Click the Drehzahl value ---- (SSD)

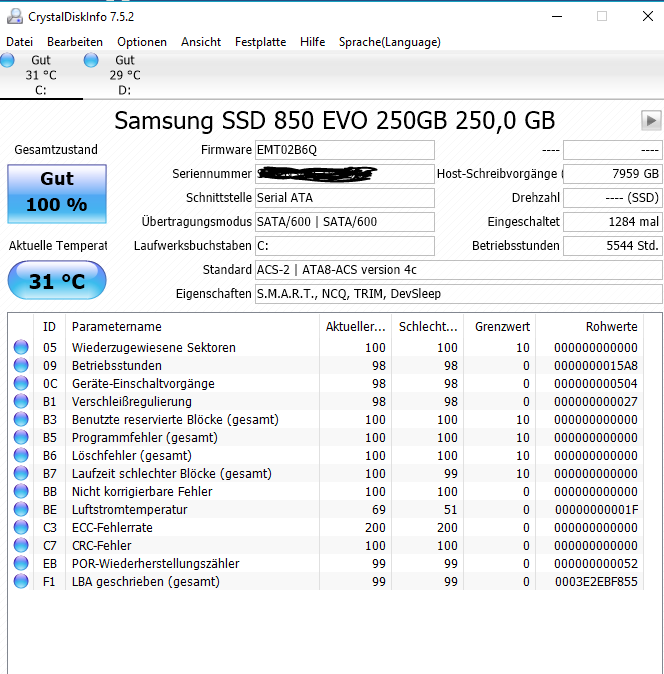point(613,198)
